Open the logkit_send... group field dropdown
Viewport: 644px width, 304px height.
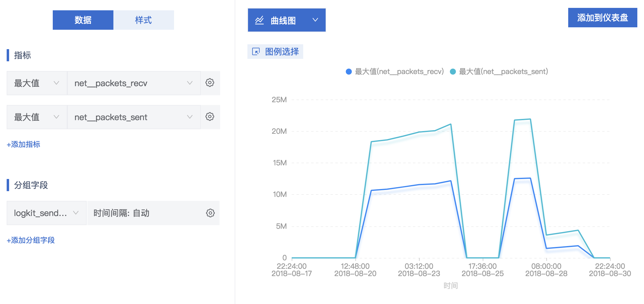(47, 213)
